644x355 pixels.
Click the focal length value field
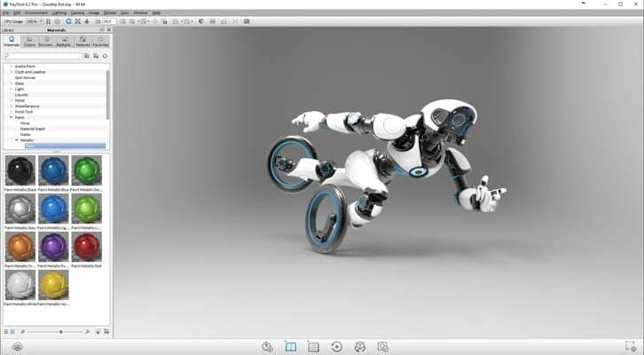109,21
